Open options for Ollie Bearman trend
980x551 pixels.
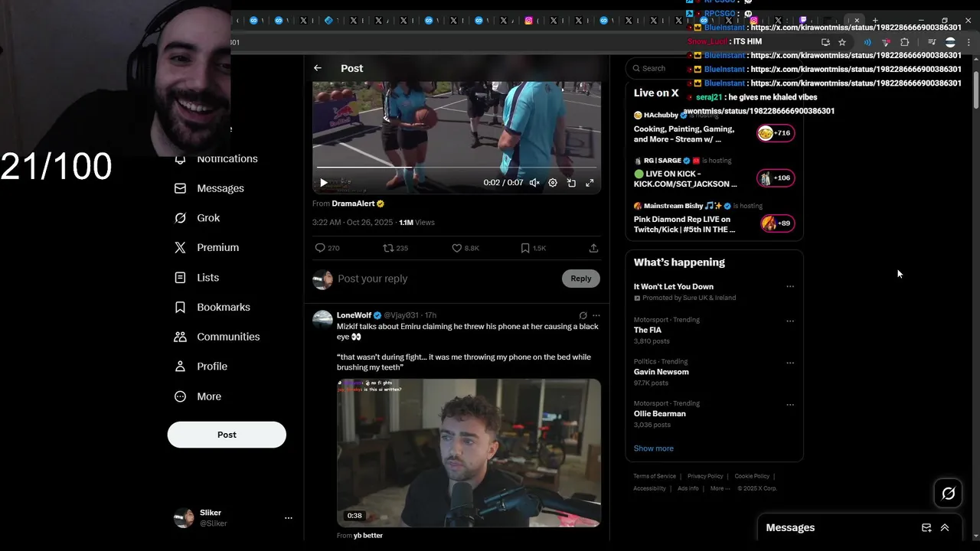point(790,404)
